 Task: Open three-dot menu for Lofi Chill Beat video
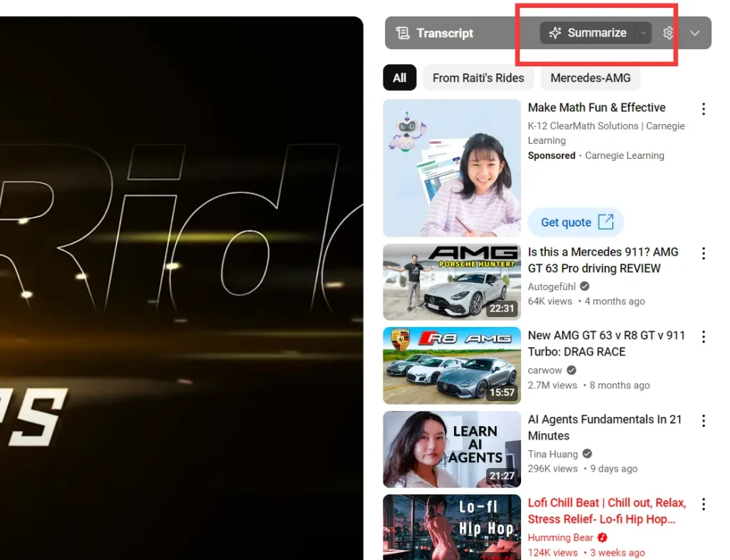tap(704, 504)
